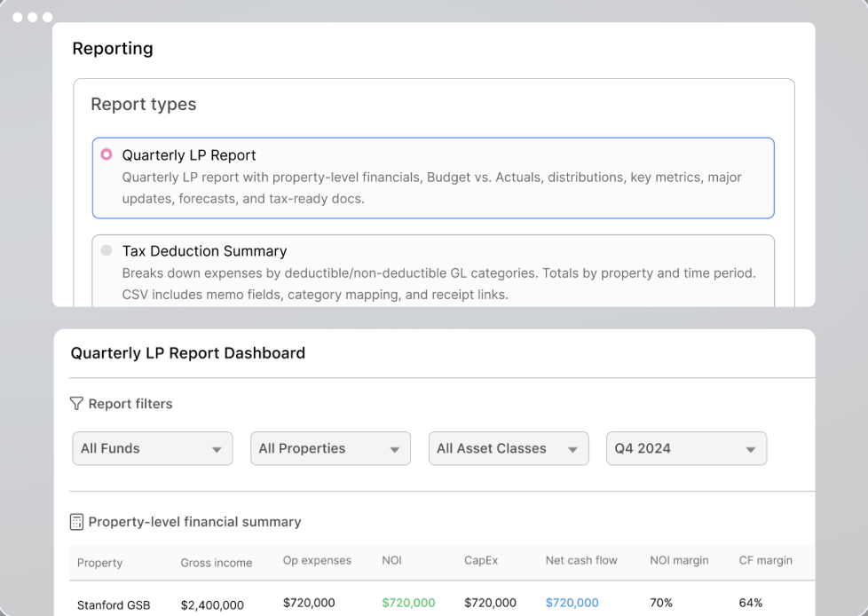Select the Quarterly LP Report radio button

107,154
